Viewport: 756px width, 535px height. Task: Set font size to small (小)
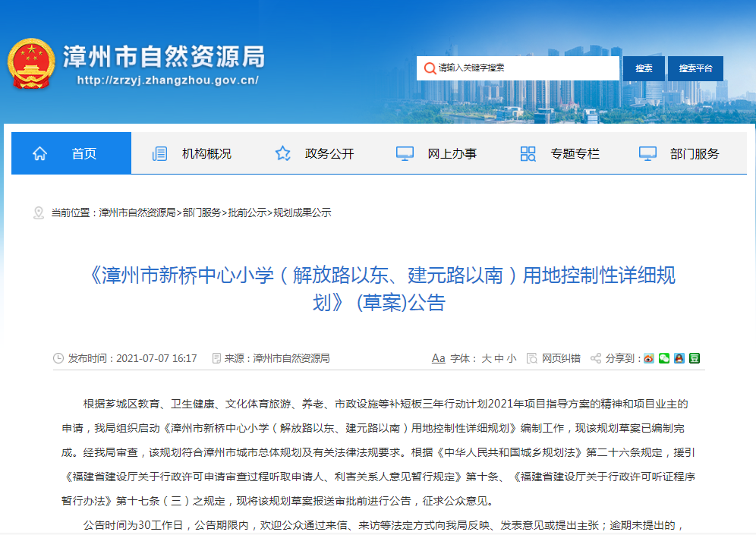coord(511,358)
